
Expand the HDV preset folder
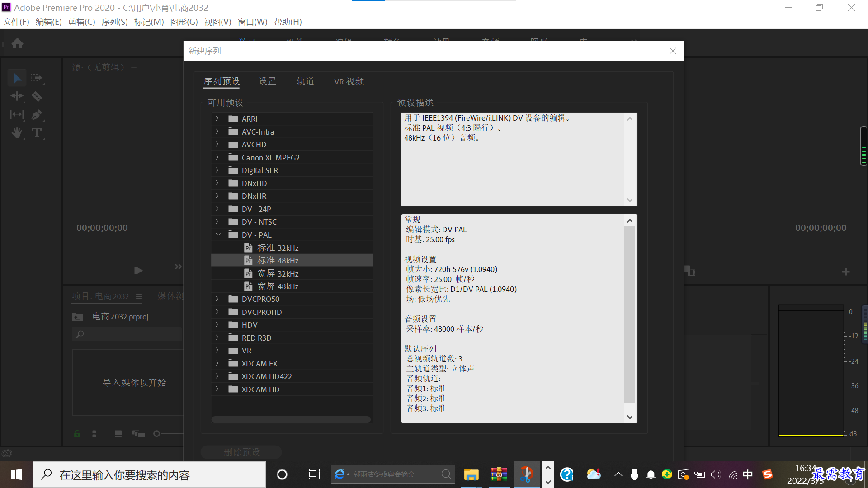coord(217,325)
